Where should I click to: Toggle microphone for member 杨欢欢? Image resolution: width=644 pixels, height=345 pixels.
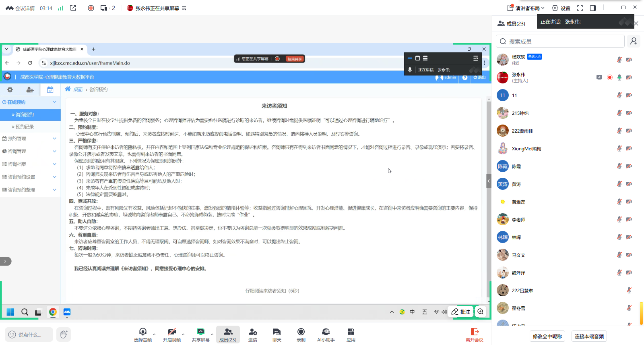pyautogui.click(x=619, y=60)
